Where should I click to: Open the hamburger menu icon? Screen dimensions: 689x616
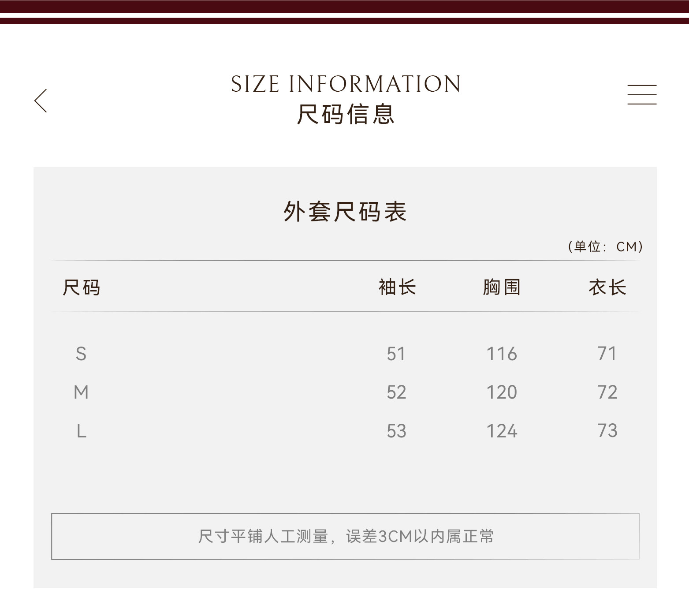pyautogui.click(x=642, y=95)
